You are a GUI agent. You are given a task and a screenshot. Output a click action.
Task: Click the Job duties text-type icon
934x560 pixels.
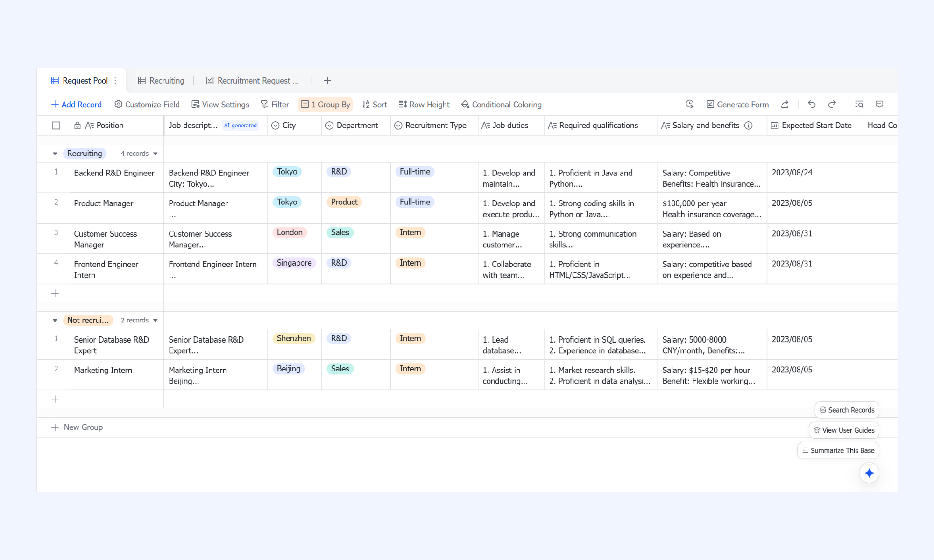pos(486,126)
